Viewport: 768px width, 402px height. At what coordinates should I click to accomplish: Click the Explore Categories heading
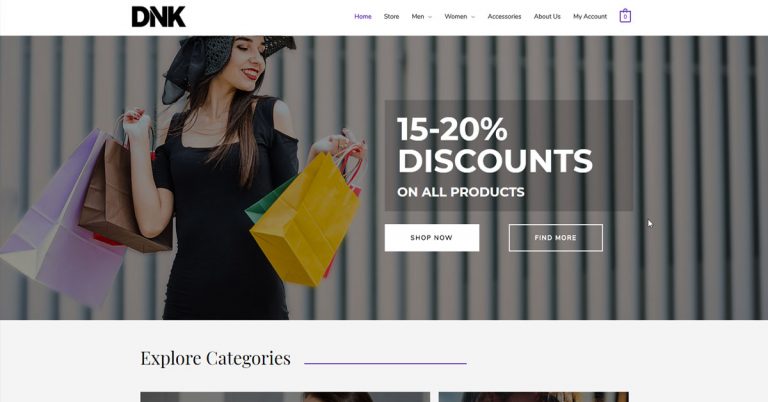pyautogui.click(x=216, y=358)
